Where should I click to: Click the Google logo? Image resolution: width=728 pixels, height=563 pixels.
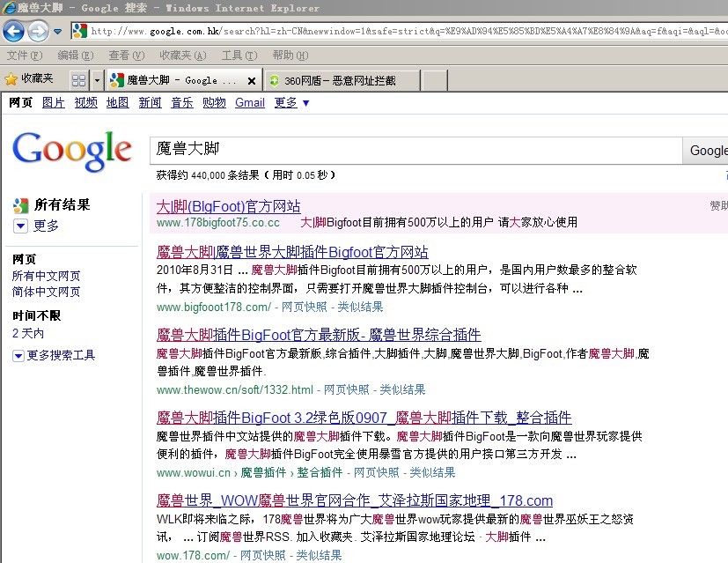[72, 151]
